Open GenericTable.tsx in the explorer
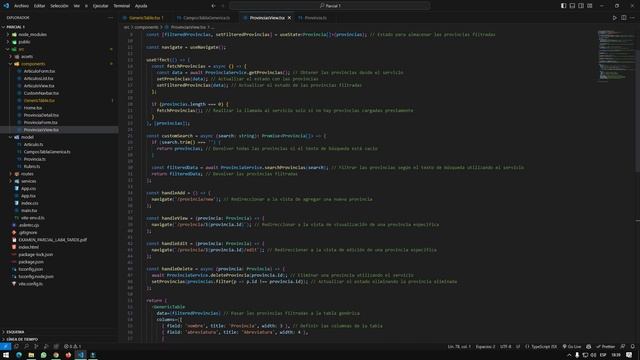The height and width of the screenshot is (360, 640). point(39,101)
